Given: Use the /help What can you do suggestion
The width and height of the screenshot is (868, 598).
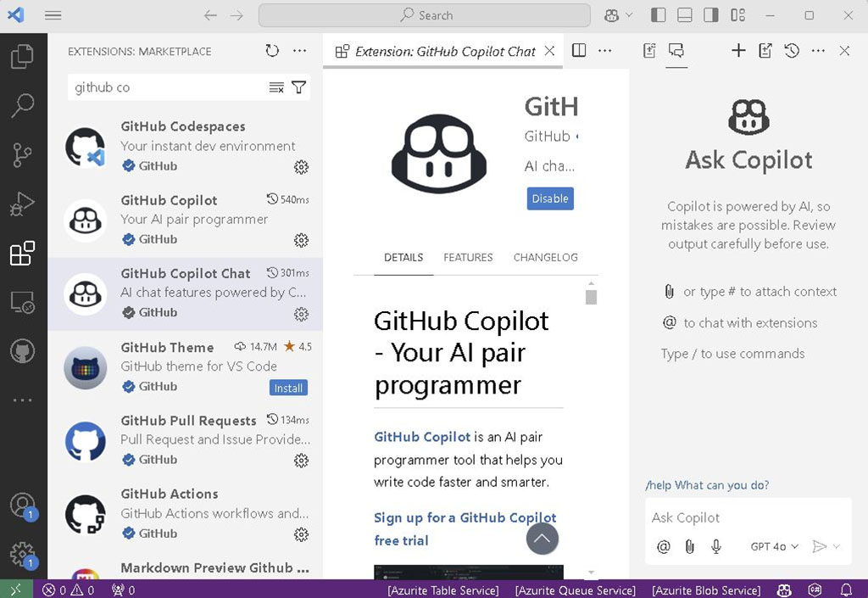Looking at the screenshot, I should [707, 485].
